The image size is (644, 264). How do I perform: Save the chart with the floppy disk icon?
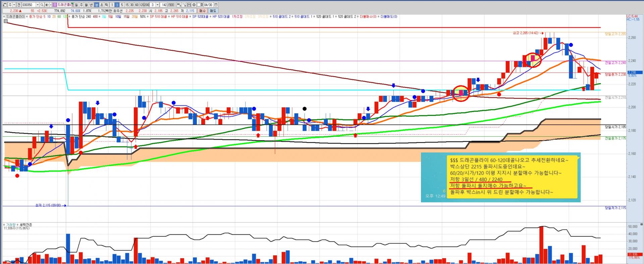(189, 5)
